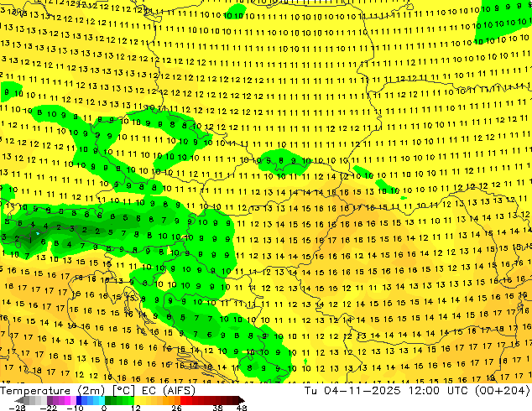Click the bright magenta legend segment
This screenshot has width=532, height=411.
(67, 400)
